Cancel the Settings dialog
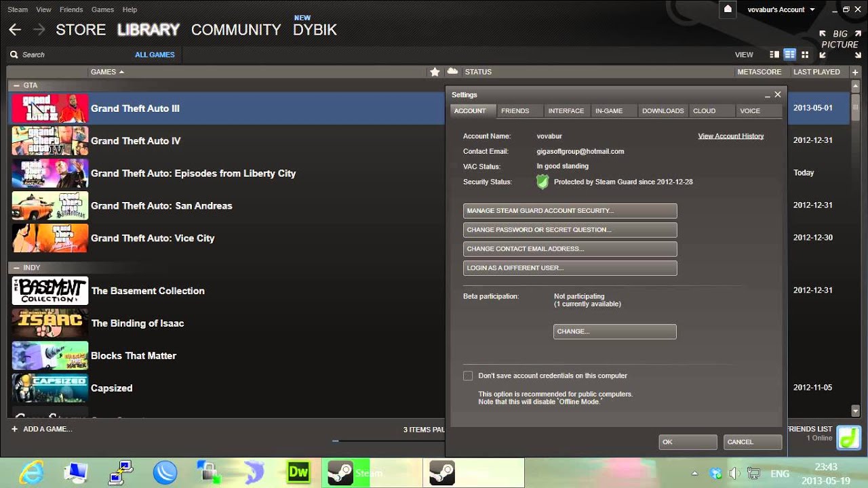Screen dimensions: 868x488 753,442
